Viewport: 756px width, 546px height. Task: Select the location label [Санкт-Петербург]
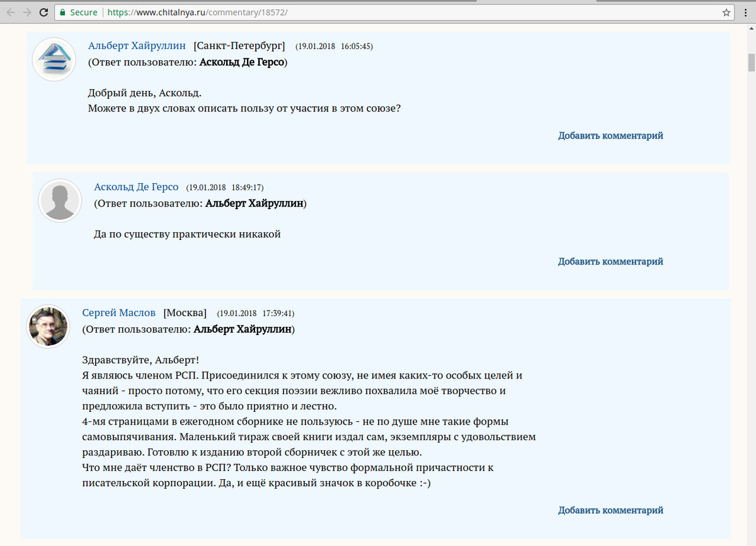pyautogui.click(x=239, y=46)
